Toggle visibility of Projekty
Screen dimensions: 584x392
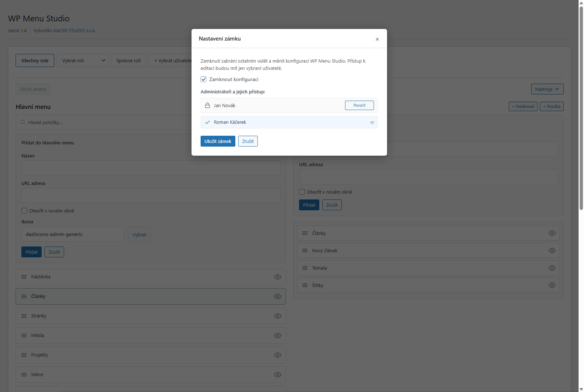click(278, 355)
